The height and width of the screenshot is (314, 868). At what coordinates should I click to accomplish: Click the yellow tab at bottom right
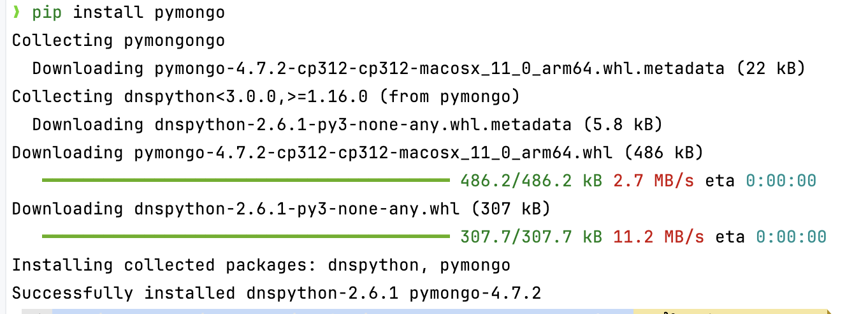click(x=732, y=311)
